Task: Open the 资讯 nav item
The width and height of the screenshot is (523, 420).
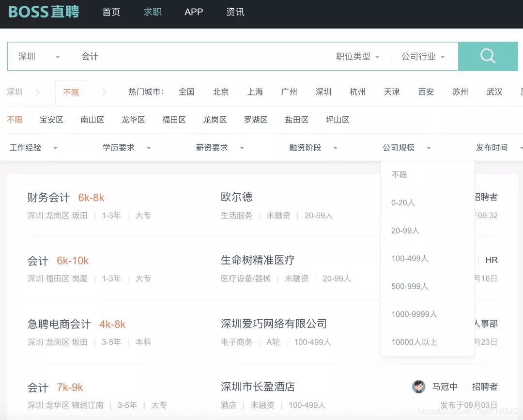Action: tap(235, 12)
